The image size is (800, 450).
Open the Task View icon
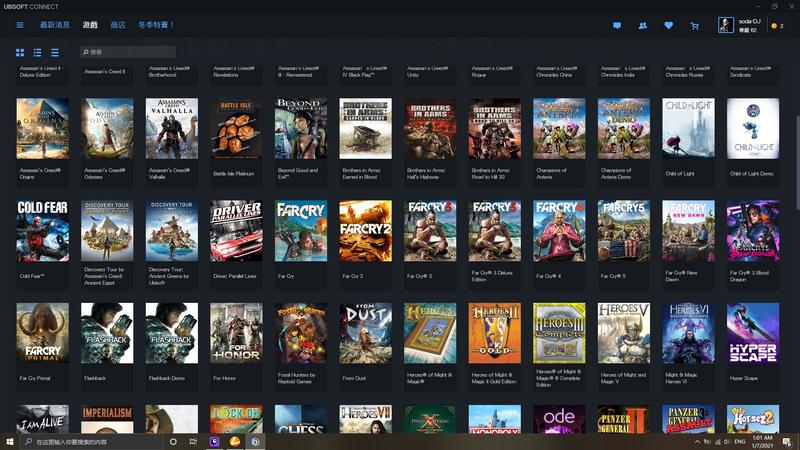click(193, 441)
